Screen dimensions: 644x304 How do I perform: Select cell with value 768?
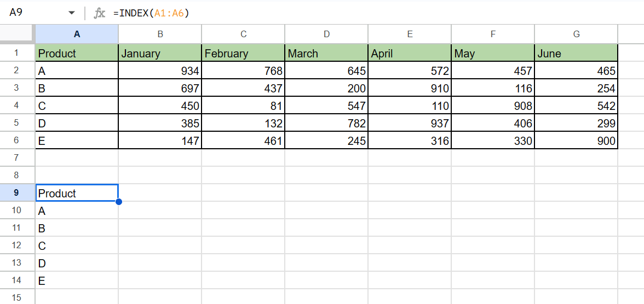click(x=243, y=71)
